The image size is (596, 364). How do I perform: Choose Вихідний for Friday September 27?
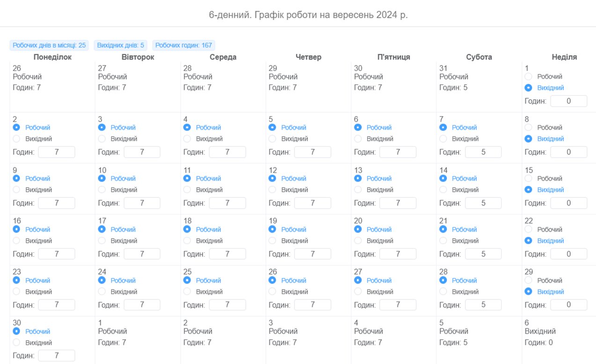point(358,291)
